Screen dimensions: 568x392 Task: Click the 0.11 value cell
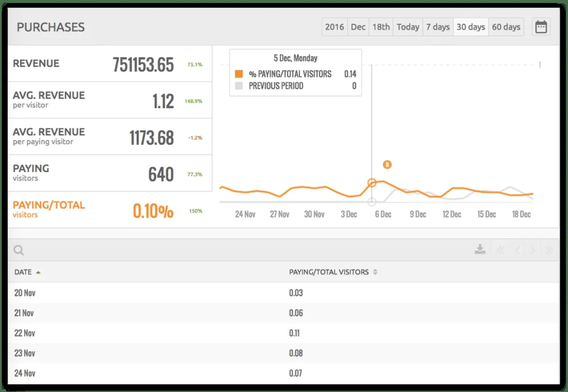coord(294,333)
